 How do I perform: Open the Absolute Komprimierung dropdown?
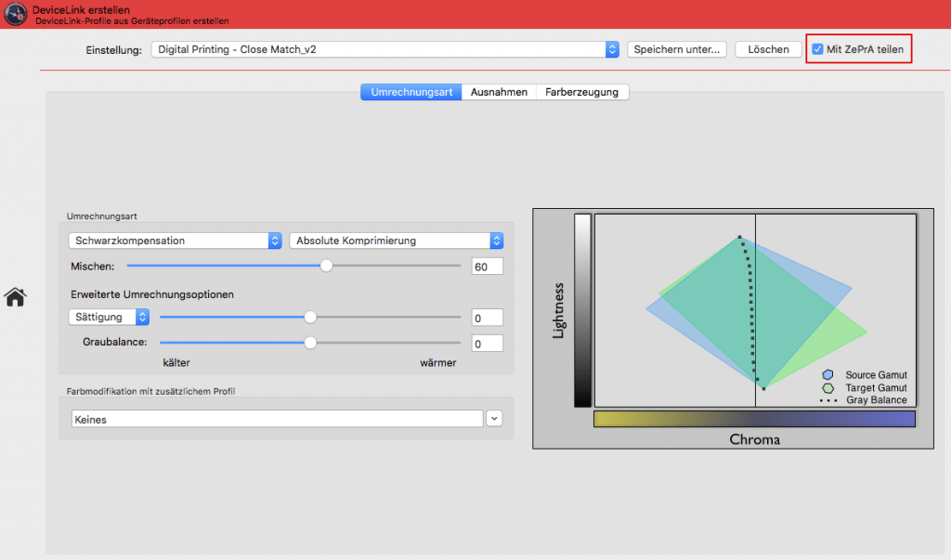pyautogui.click(x=495, y=240)
